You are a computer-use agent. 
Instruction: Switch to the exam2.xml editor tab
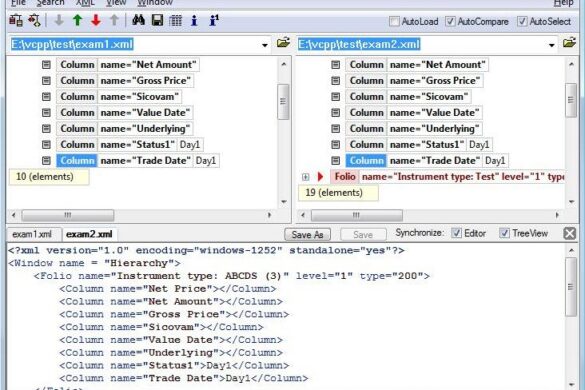pos(89,234)
